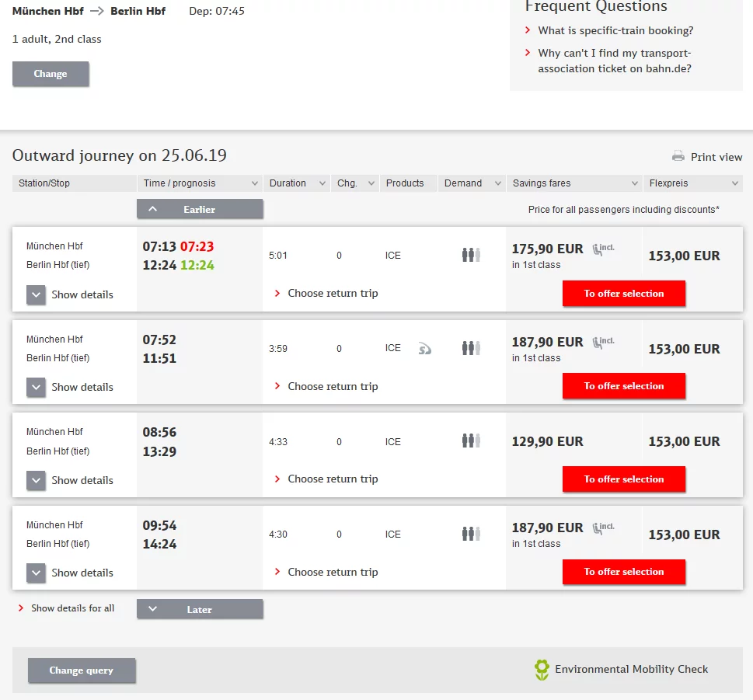753x700 pixels.
Task: Click the printer icon beside Print view
Action: [x=678, y=155]
